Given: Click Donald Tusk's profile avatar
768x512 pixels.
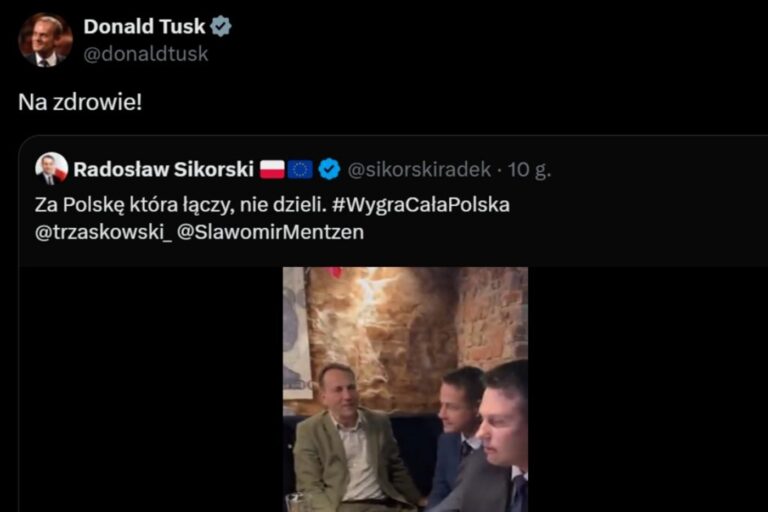Looking at the screenshot, I should pos(45,40).
